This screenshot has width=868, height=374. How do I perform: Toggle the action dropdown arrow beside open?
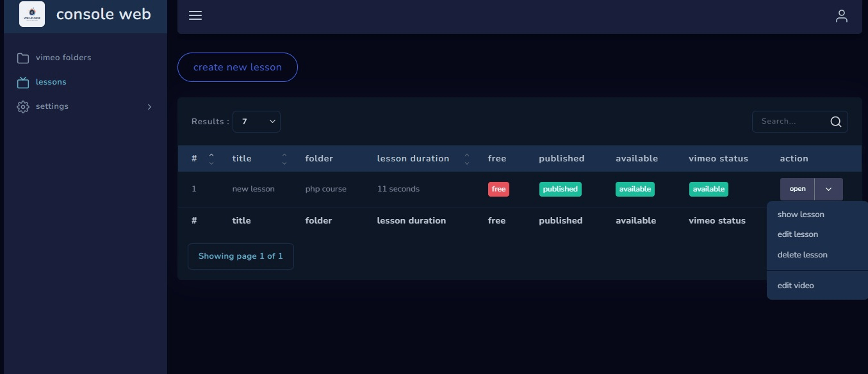point(829,189)
